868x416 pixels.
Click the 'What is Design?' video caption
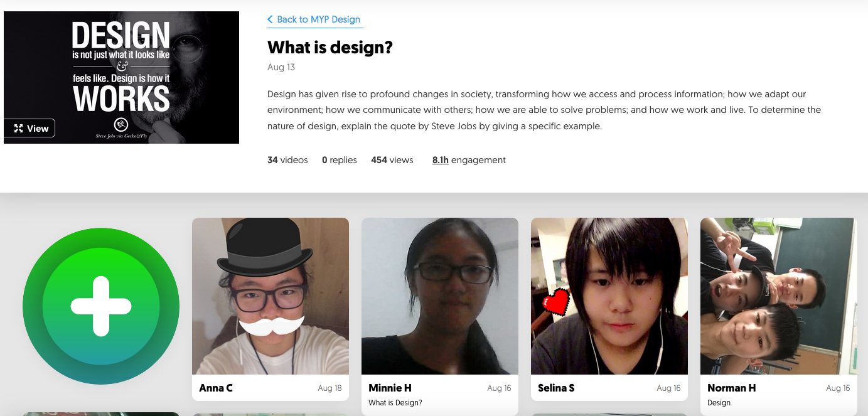[x=395, y=403]
